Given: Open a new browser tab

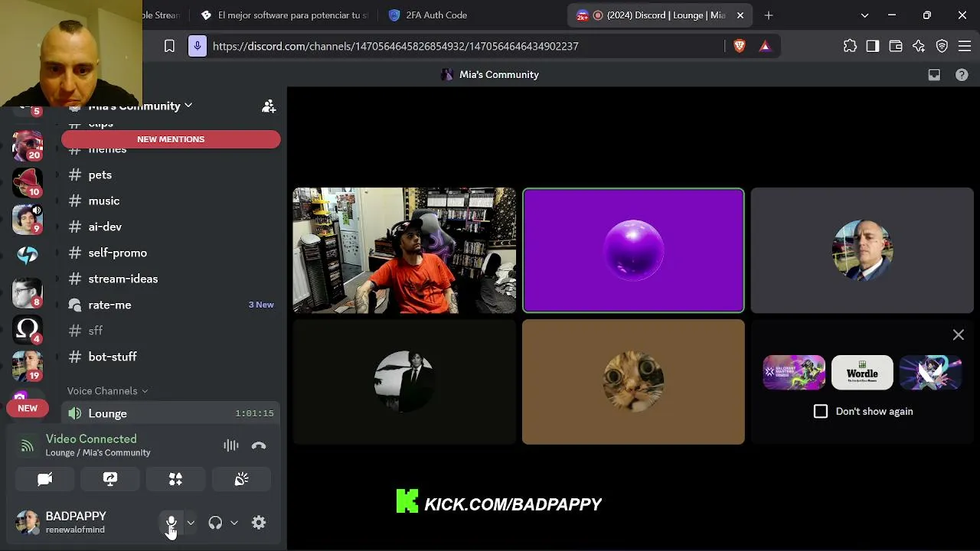Looking at the screenshot, I should coord(769,15).
